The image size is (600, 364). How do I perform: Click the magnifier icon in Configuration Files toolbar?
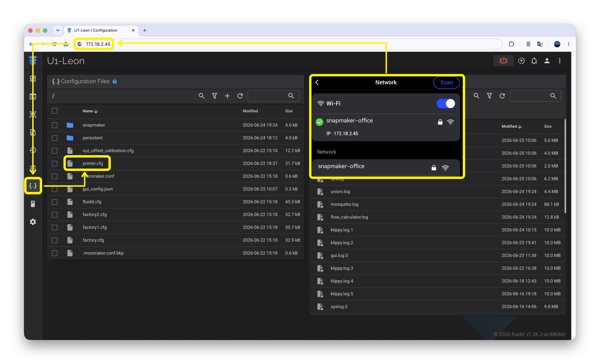201,96
